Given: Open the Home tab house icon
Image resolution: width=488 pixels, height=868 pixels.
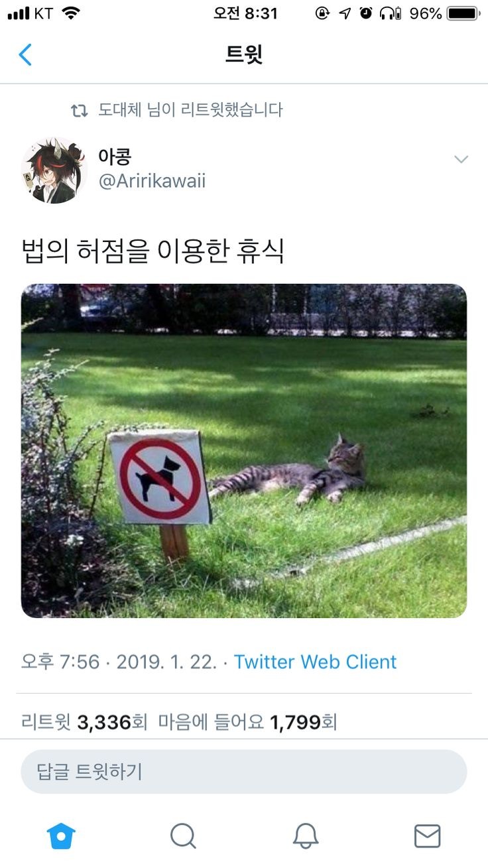Looking at the screenshot, I should coord(61,836).
